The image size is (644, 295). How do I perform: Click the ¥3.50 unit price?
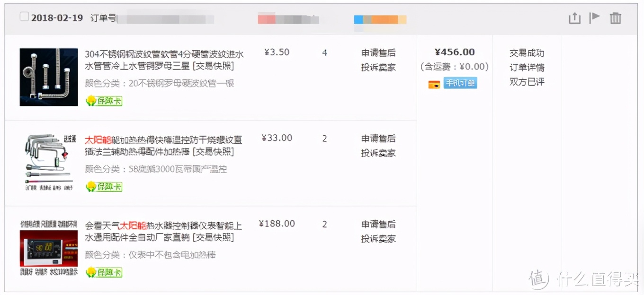coord(277,52)
